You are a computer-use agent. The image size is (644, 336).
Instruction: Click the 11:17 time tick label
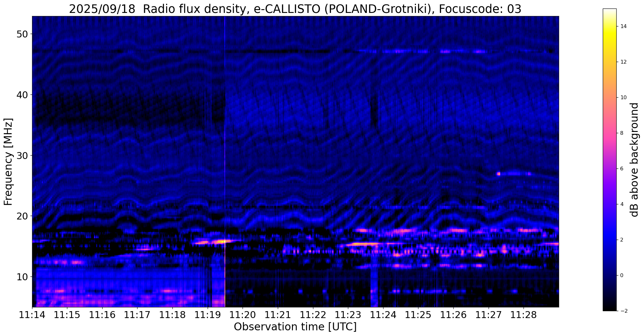(x=137, y=315)
